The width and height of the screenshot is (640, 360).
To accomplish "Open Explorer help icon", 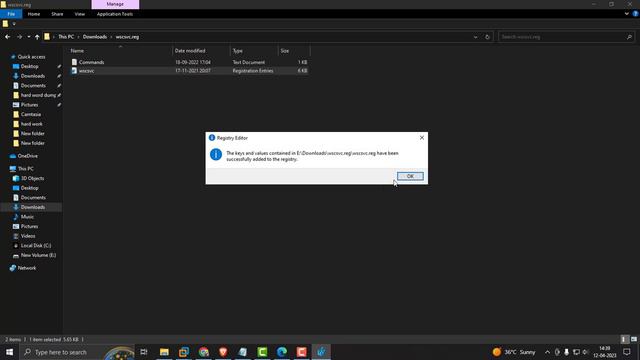I will (x=636, y=14).
